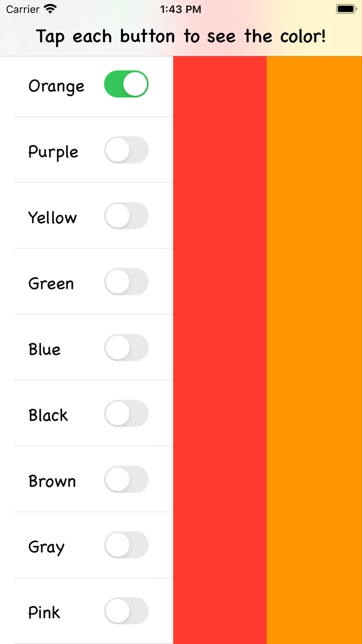The width and height of the screenshot is (362, 644).
Task: Tap the Purple text label
Action: [x=53, y=152]
